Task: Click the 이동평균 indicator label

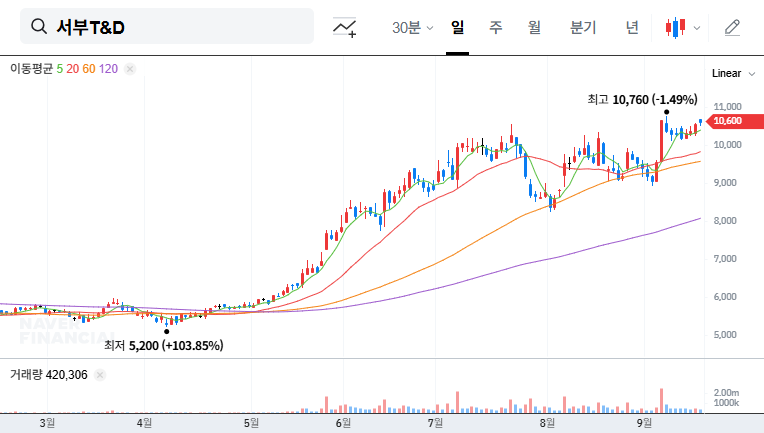Action: click(31, 69)
